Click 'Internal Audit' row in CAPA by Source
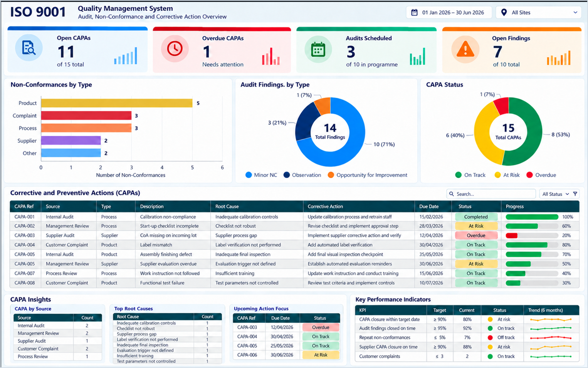The image size is (588, 368). (58, 326)
